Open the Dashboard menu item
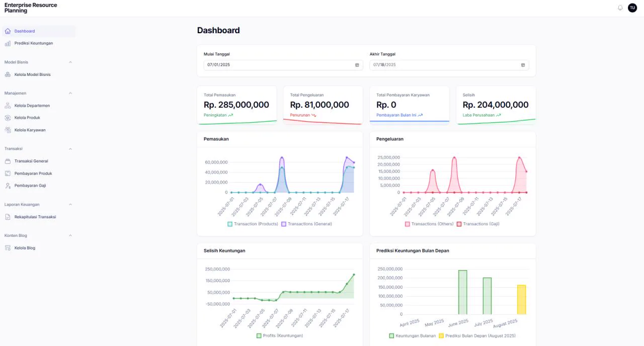 click(x=39, y=31)
